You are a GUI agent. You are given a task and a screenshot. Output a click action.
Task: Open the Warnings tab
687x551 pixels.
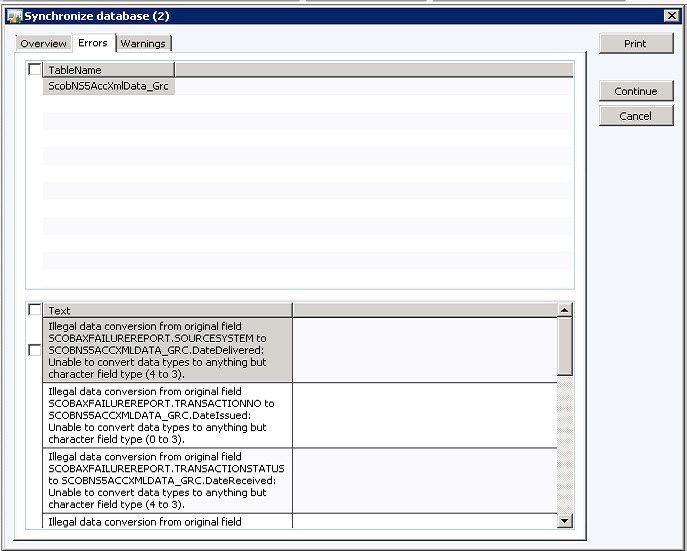143,43
